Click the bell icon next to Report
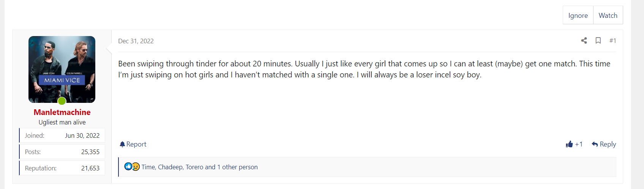Viewport: 644px width, 189px height. [x=122, y=144]
